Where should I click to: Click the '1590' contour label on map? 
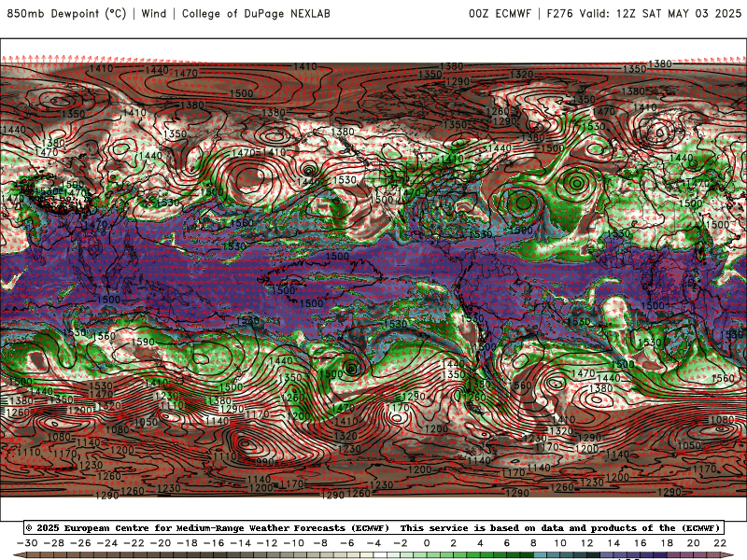(143, 342)
